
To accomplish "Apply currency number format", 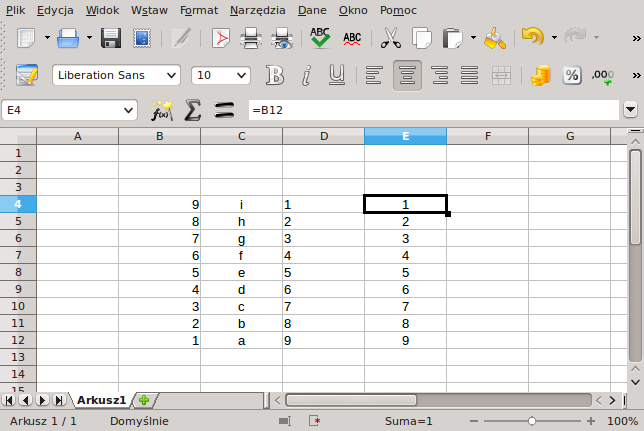I will [540, 75].
